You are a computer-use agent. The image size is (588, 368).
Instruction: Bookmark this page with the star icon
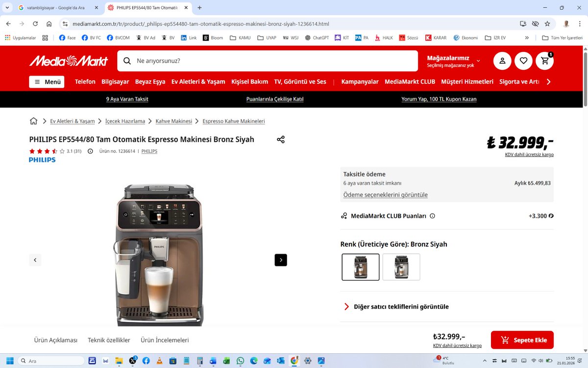tap(547, 24)
